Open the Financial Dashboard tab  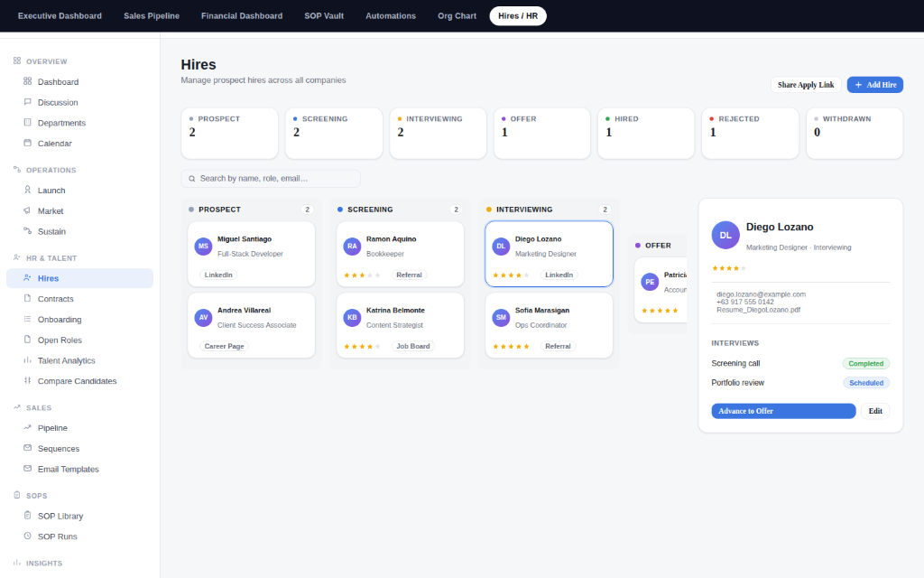pos(242,16)
